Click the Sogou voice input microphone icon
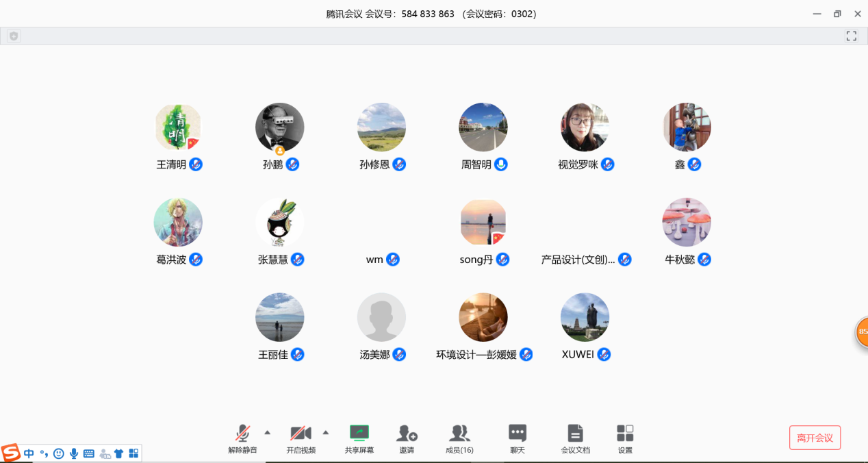 point(74,453)
